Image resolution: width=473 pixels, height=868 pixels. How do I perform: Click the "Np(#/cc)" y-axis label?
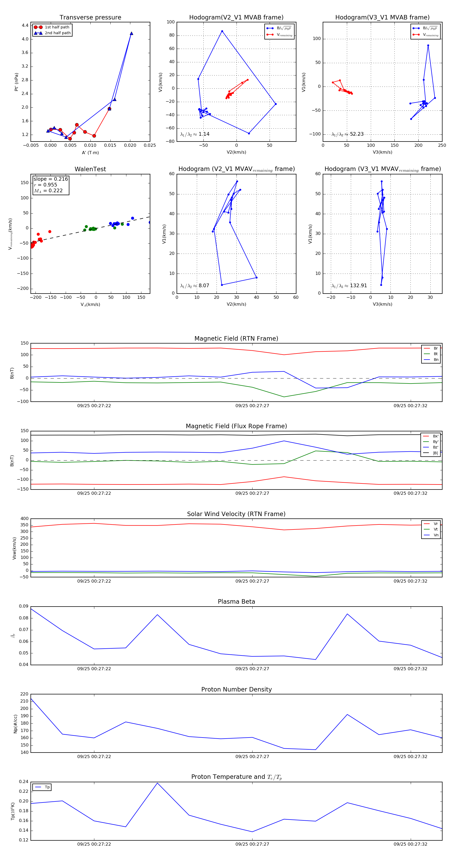click(15, 724)
